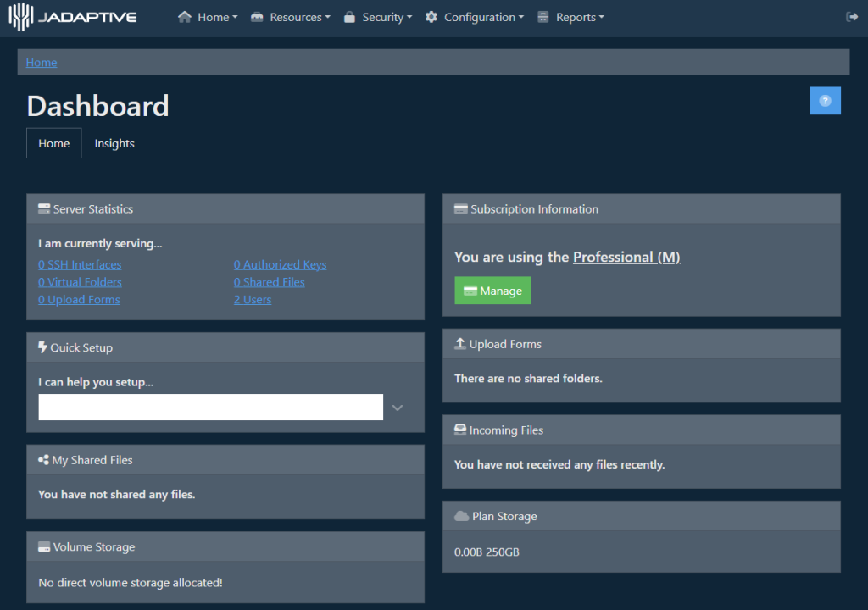Follow the 2 Users link
The height and width of the screenshot is (610, 868).
(x=252, y=299)
